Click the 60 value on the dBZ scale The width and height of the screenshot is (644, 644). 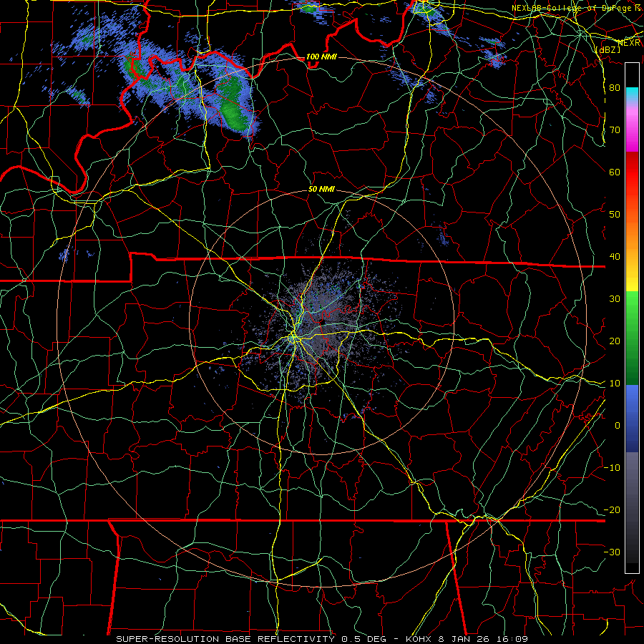pyautogui.click(x=615, y=172)
